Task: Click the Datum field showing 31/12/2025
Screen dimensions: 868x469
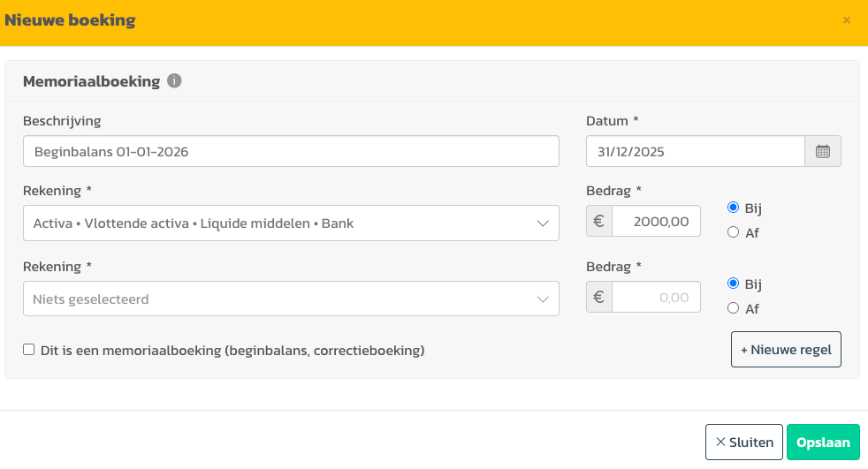Action: (x=695, y=151)
